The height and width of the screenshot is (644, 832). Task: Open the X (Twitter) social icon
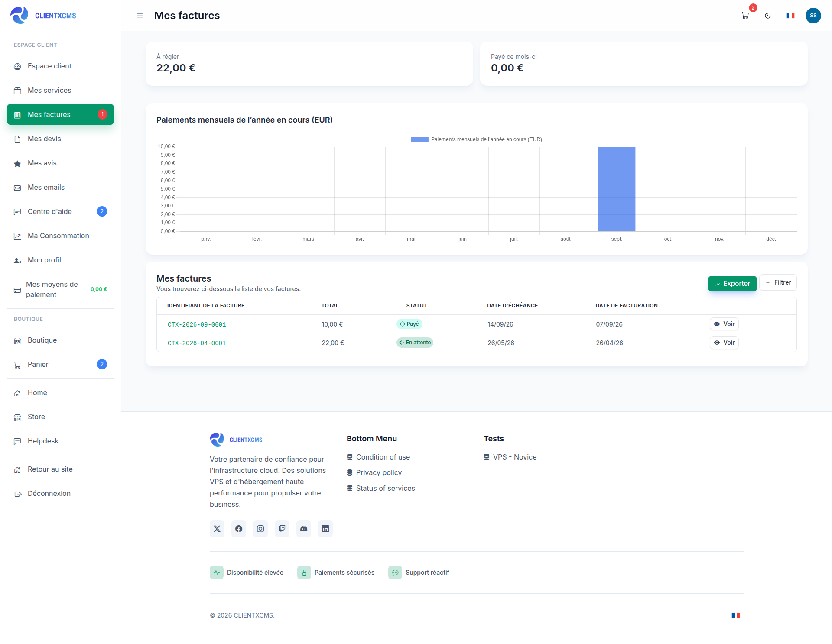(217, 529)
